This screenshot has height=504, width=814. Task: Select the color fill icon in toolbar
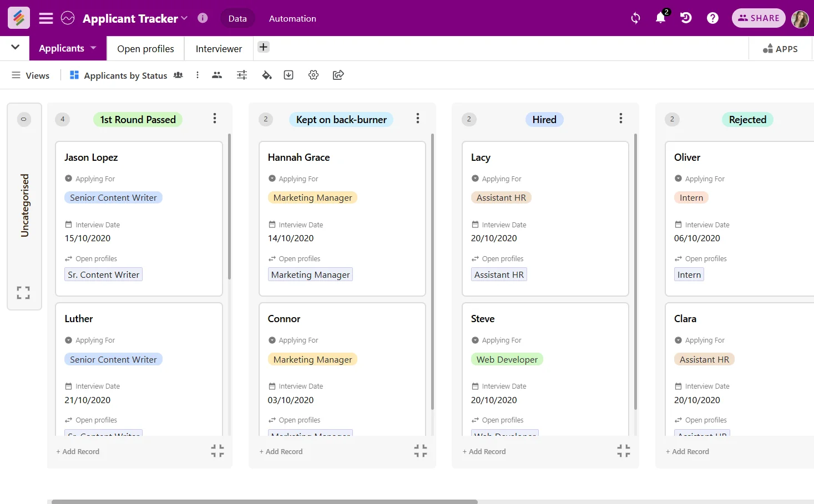point(266,74)
